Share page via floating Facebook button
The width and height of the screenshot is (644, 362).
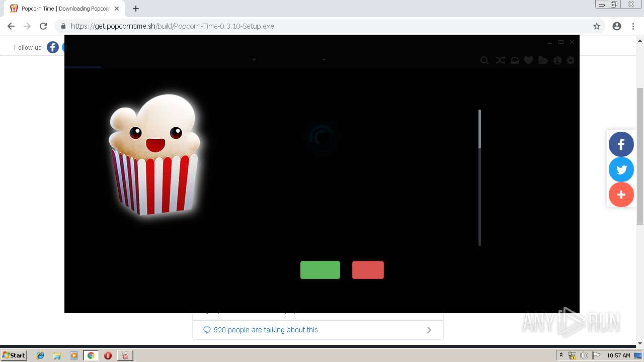click(621, 144)
